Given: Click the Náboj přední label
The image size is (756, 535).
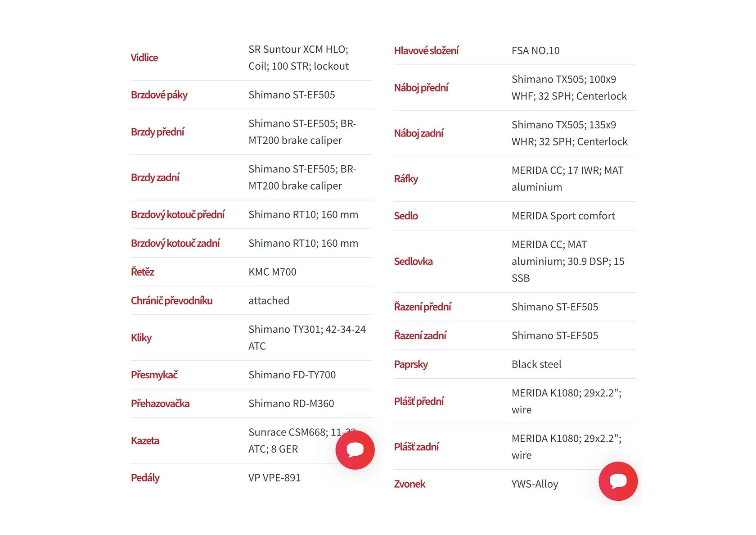Looking at the screenshot, I should click(421, 88).
